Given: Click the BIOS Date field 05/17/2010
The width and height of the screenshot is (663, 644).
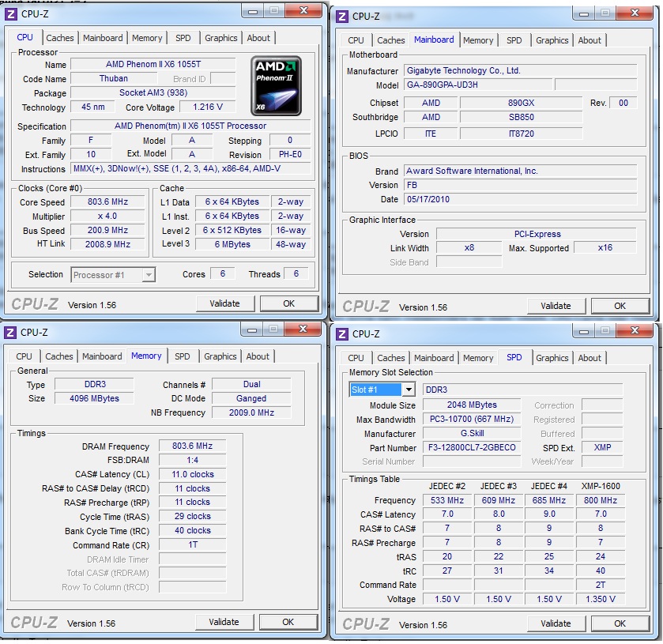Looking at the screenshot, I should point(520,199).
